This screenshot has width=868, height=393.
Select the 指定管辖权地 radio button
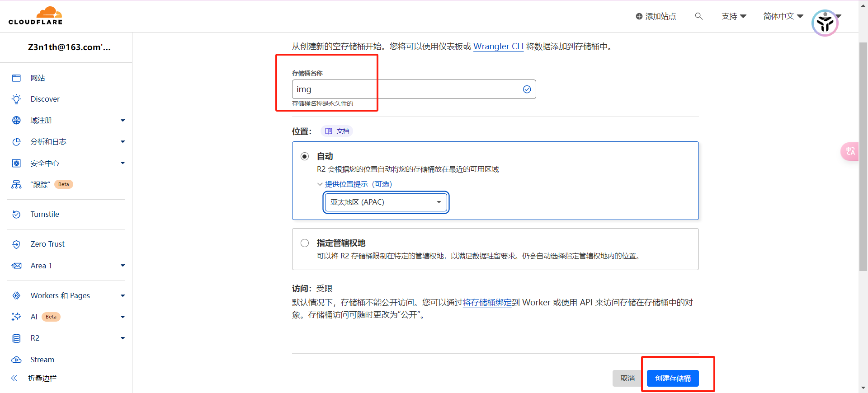click(305, 243)
